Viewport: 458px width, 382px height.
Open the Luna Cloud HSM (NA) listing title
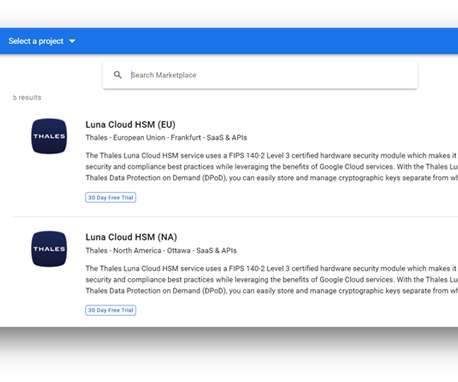click(x=131, y=237)
